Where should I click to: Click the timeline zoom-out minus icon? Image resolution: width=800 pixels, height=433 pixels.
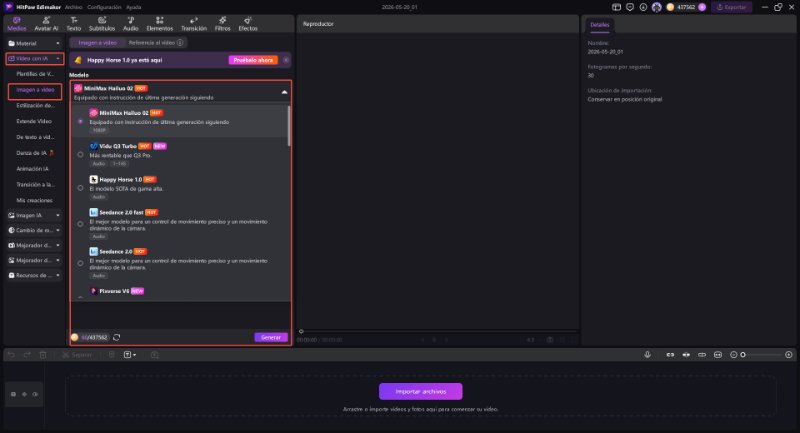tap(734, 354)
